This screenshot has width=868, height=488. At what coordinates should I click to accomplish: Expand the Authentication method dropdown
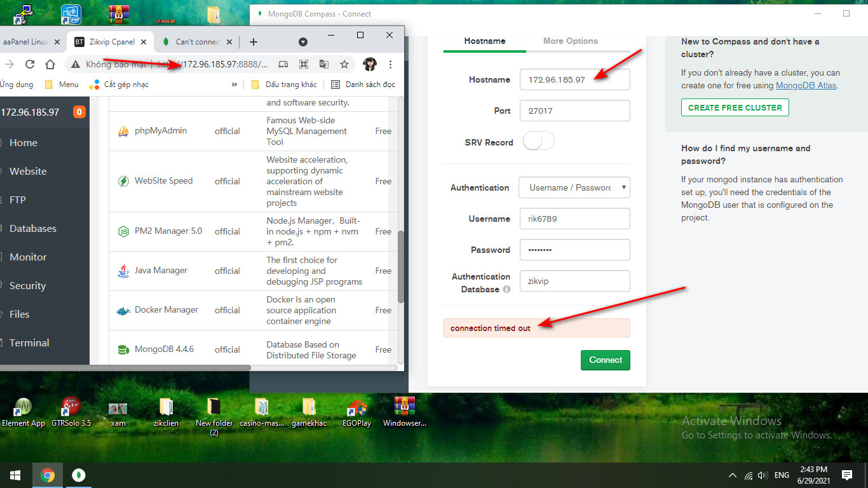point(574,187)
